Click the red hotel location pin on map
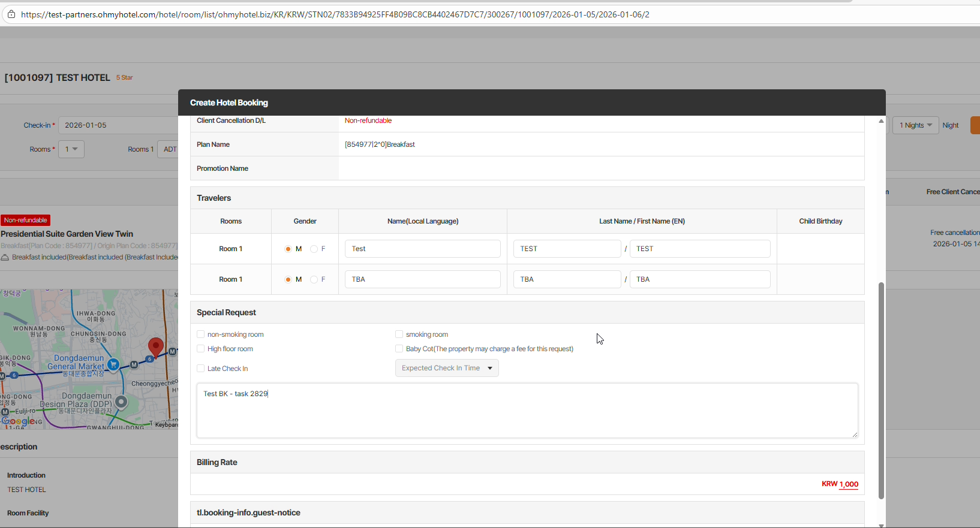Screen dimensions: 980x528 pos(156,347)
